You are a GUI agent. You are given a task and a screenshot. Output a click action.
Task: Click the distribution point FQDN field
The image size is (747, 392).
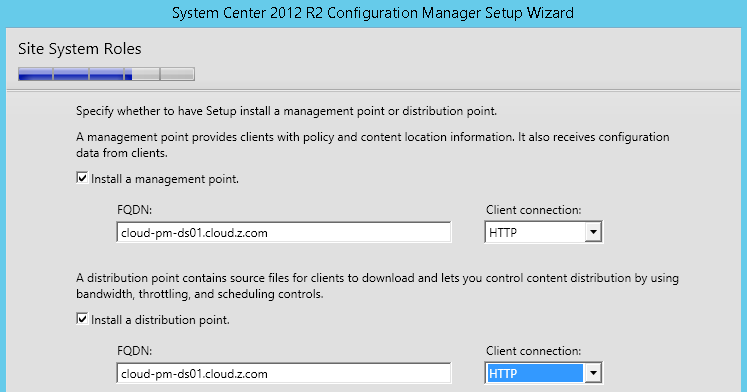(x=283, y=373)
